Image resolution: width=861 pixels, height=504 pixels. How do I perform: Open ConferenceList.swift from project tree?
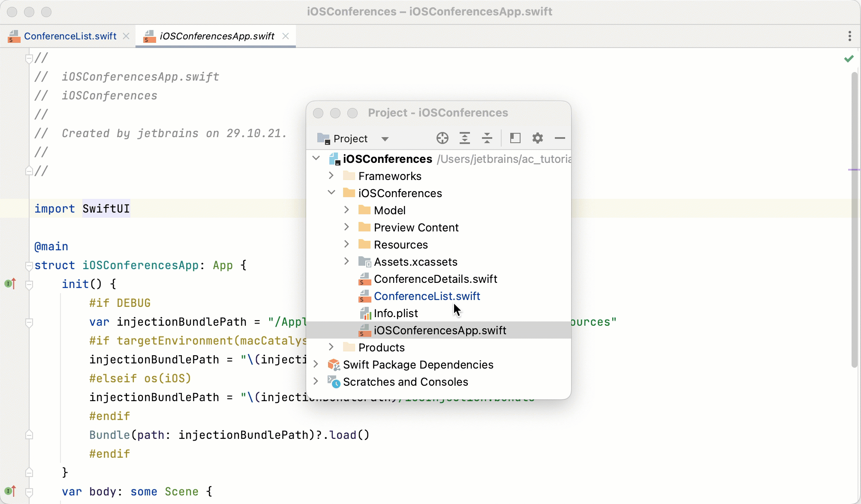point(427,296)
